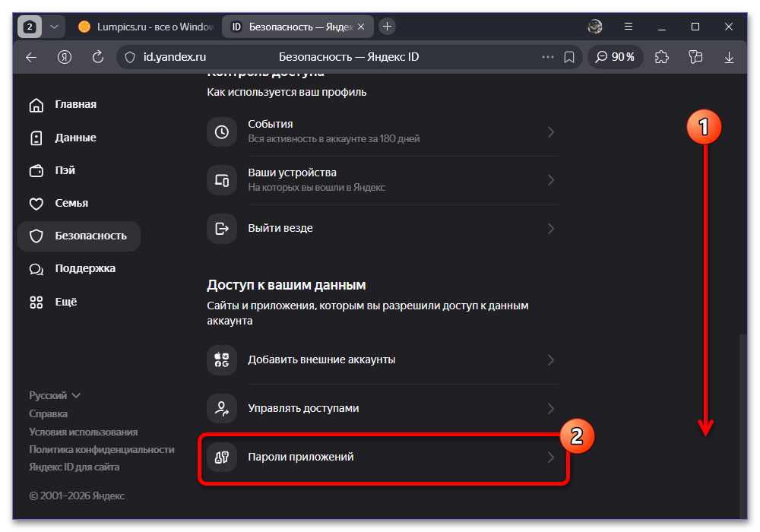The width and height of the screenshot is (760, 532).
Task: Expand the Управлять доступами chevron
Action: [x=550, y=408]
